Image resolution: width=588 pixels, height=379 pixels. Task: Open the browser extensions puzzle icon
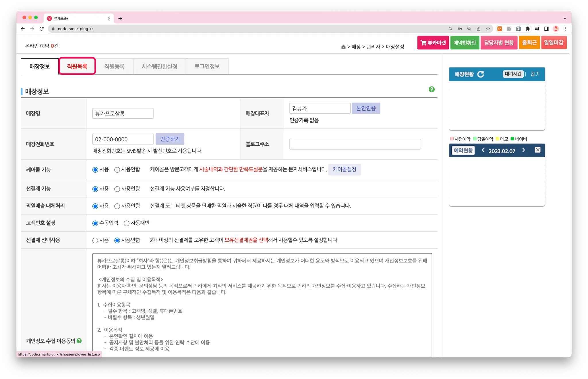coord(527,29)
